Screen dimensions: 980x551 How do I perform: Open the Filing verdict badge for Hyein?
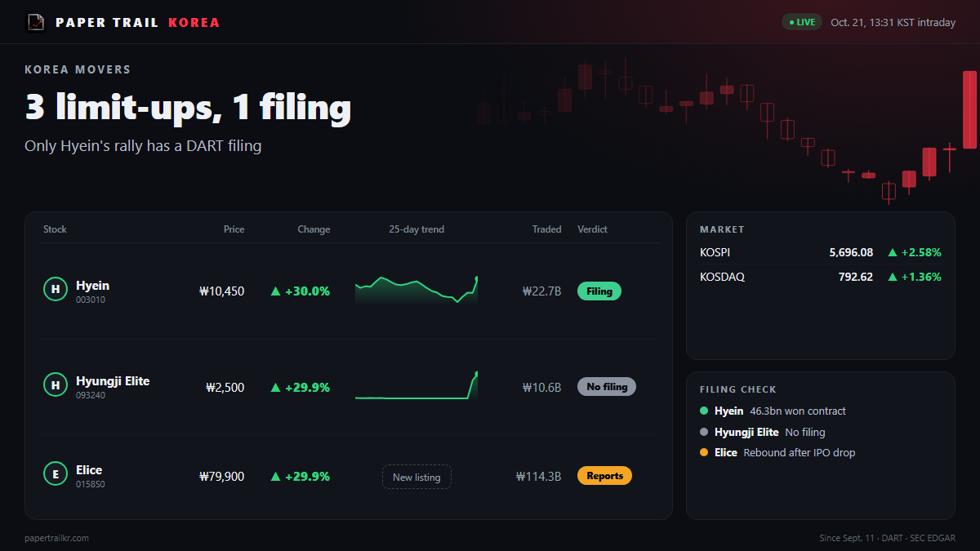click(x=599, y=291)
